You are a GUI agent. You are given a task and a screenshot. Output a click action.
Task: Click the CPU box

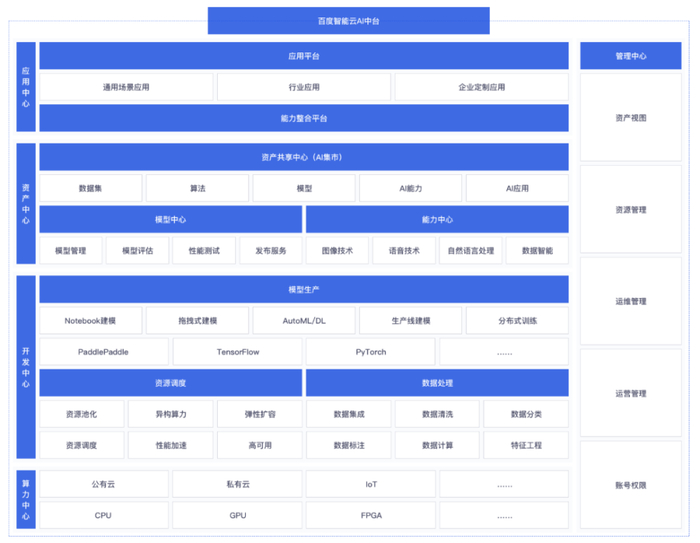(x=104, y=515)
